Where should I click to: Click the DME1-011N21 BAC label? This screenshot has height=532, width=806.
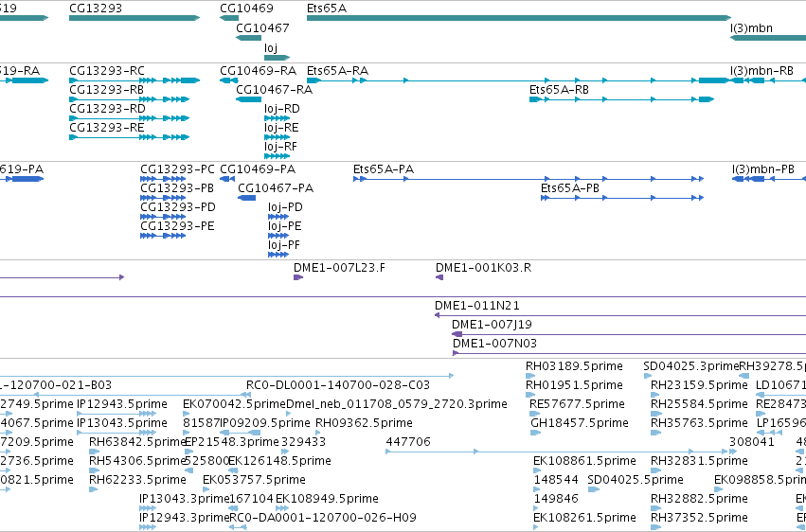(477, 306)
